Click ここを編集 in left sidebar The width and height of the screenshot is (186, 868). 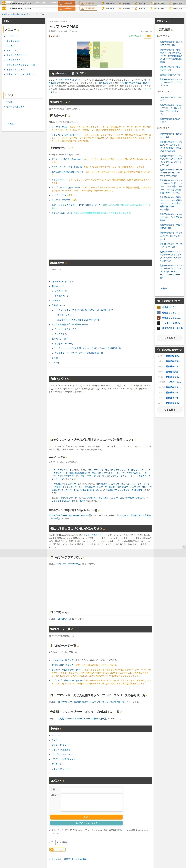click(8, 124)
